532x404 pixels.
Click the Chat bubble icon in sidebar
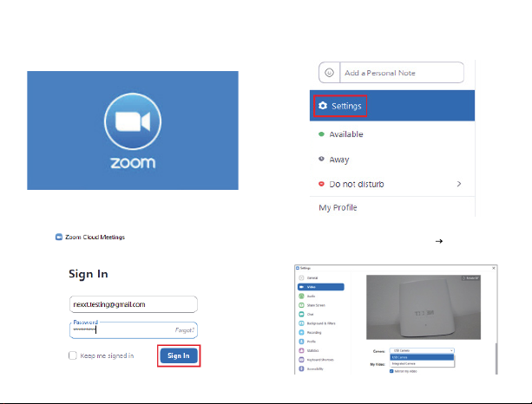[301, 314]
